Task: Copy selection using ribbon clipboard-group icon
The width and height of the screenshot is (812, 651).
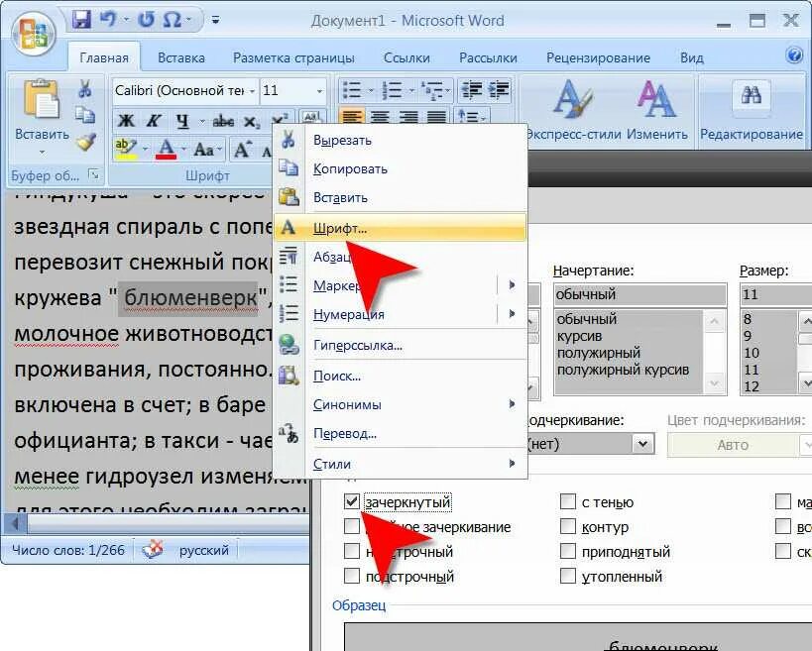Action: pos(85,115)
